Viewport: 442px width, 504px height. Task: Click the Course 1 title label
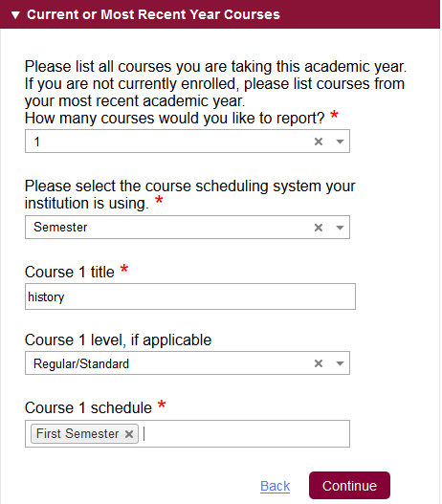click(x=70, y=272)
